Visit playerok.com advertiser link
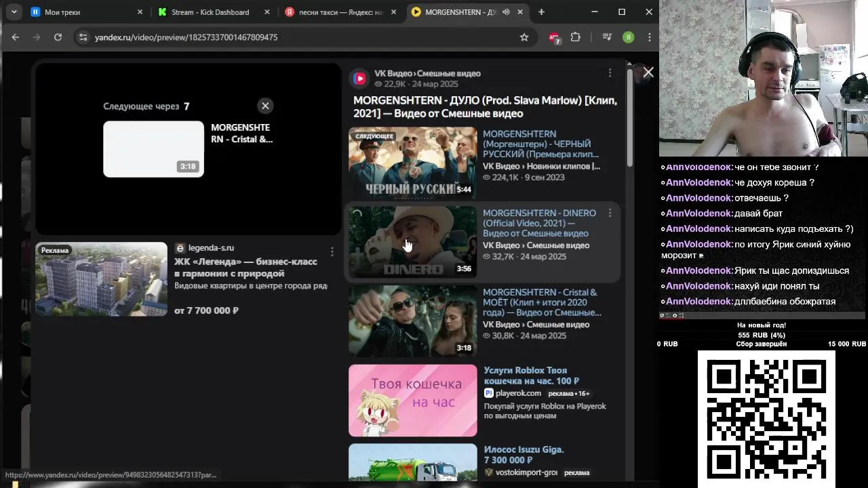868x488 pixels. [518, 393]
